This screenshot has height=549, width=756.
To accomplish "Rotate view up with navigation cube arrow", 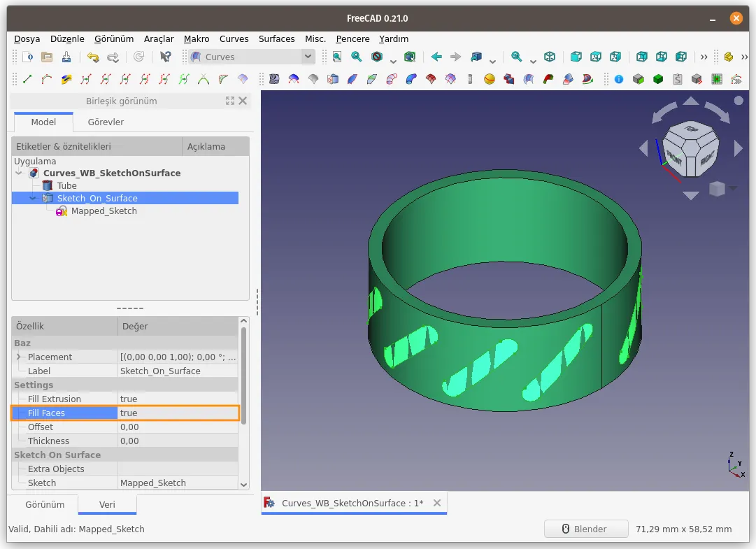I will point(691,101).
